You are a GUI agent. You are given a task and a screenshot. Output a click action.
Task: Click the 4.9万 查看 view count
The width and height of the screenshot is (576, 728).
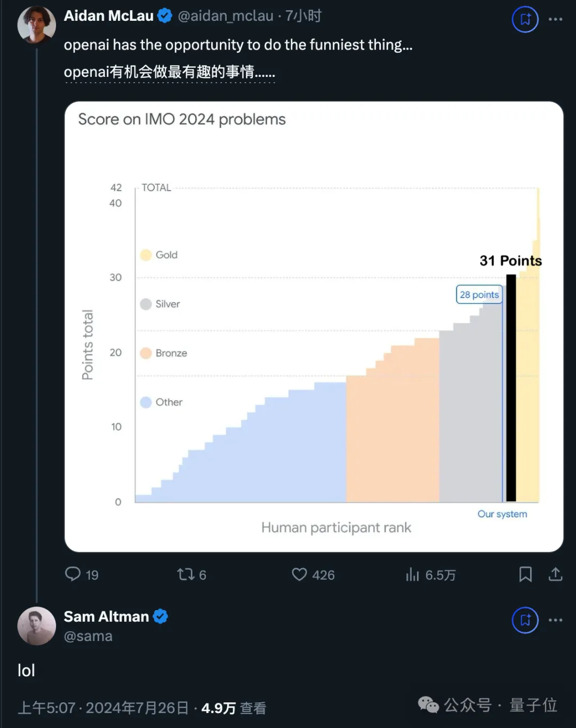[x=234, y=708]
